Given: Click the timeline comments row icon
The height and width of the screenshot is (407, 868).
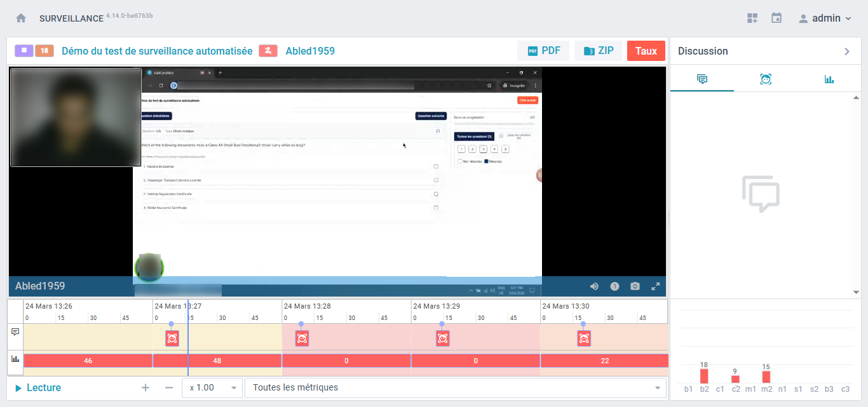Looking at the screenshot, I should [15, 331].
